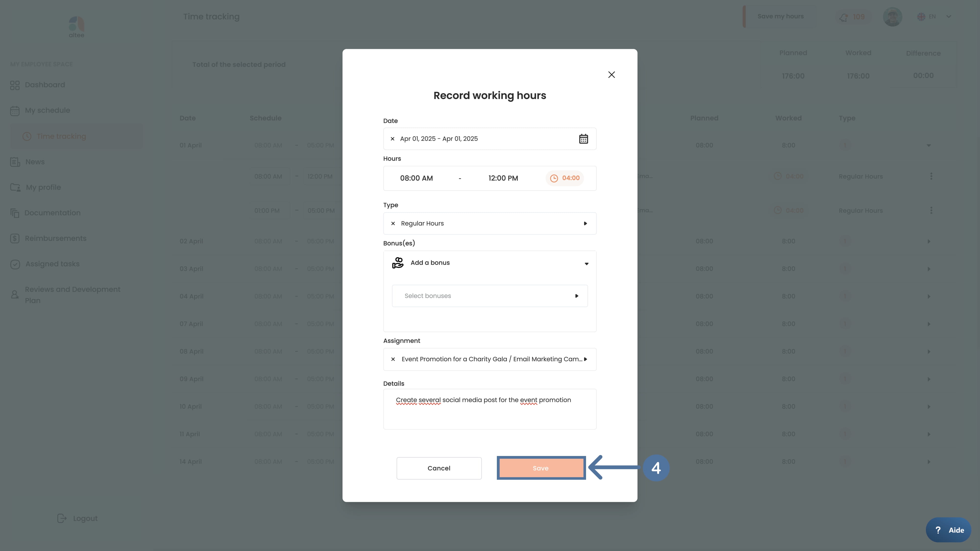Click the Save my hours button
This screenshot has height=551, width=980.
tap(780, 16)
